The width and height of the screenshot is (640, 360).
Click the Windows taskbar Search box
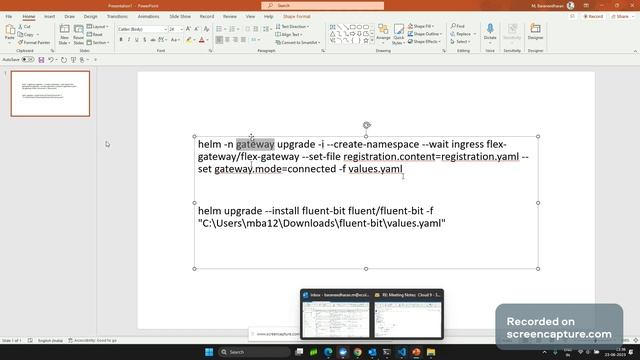[253, 352]
